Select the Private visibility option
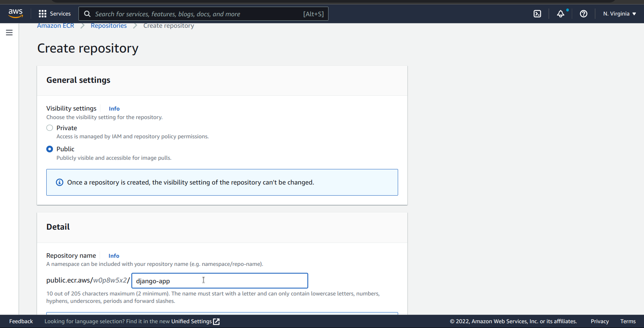This screenshot has width=644, height=328. [50, 128]
